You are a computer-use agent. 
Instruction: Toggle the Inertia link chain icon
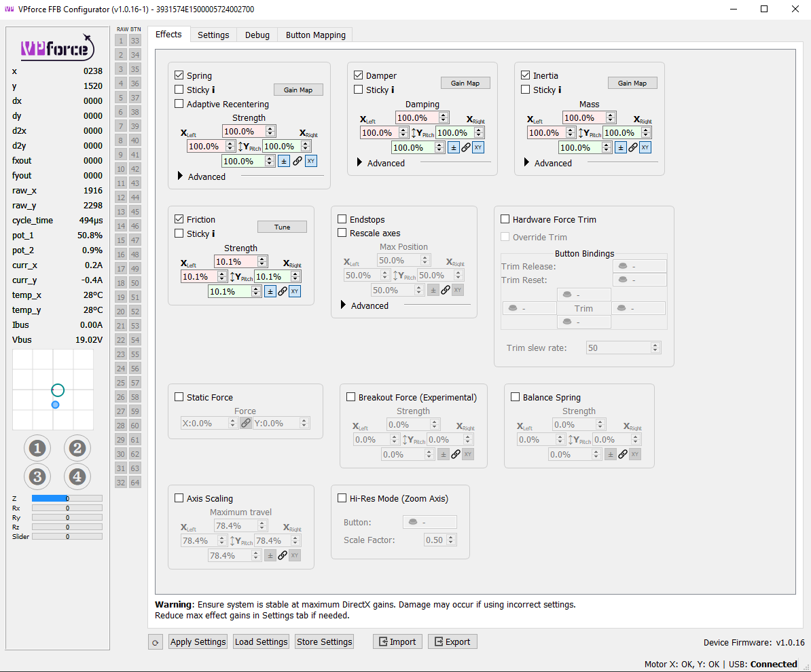(632, 148)
